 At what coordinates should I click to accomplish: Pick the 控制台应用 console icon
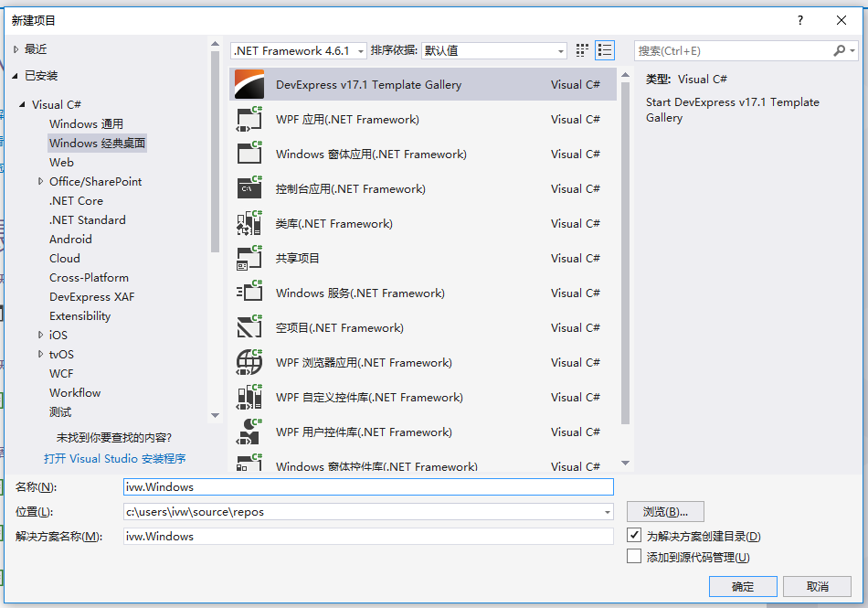tap(249, 188)
